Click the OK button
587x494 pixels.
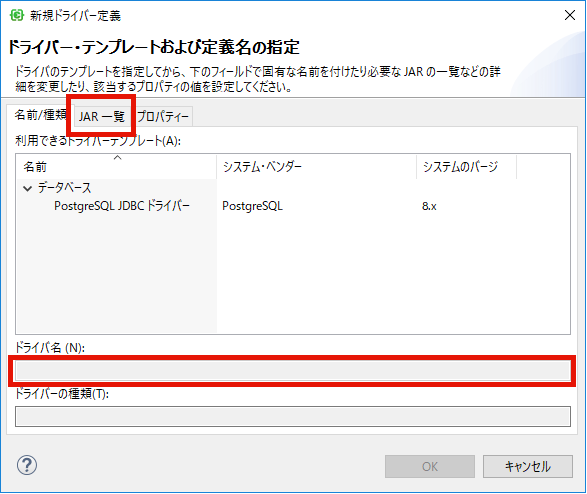coord(430,466)
